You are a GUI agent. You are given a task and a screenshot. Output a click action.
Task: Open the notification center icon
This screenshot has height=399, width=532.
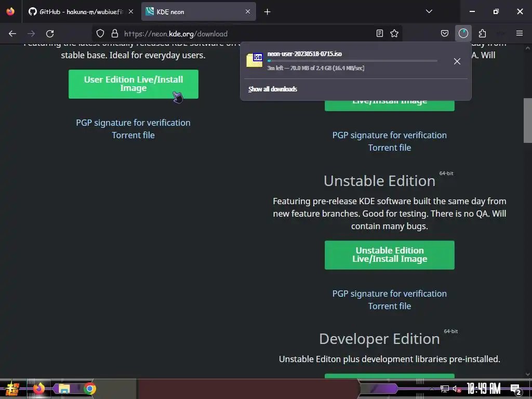pos(515,389)
